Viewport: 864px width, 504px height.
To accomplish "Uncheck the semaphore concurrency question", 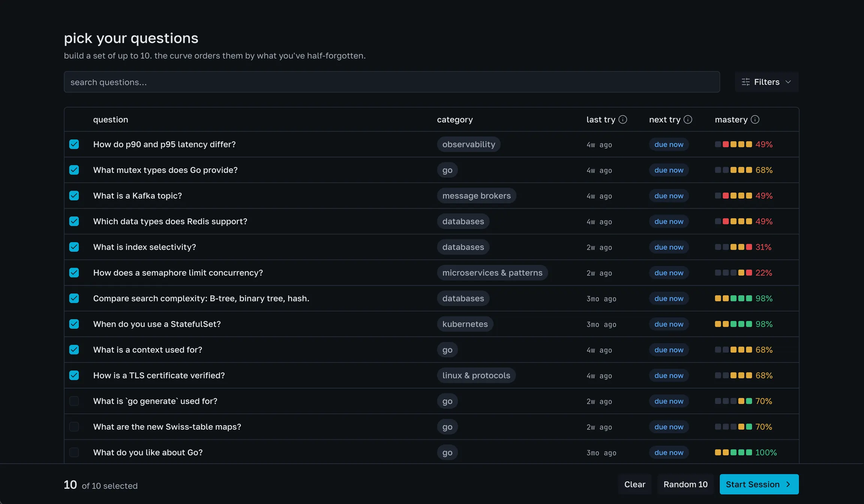I will coord(74,273).
